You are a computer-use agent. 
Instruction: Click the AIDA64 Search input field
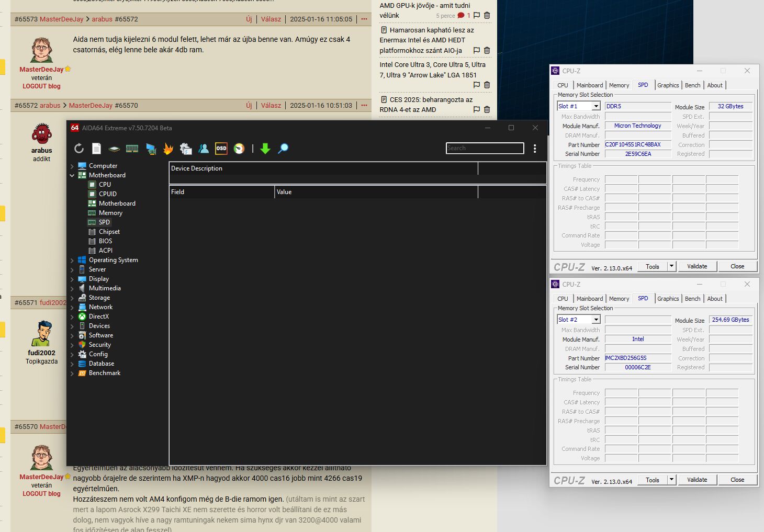485,148
